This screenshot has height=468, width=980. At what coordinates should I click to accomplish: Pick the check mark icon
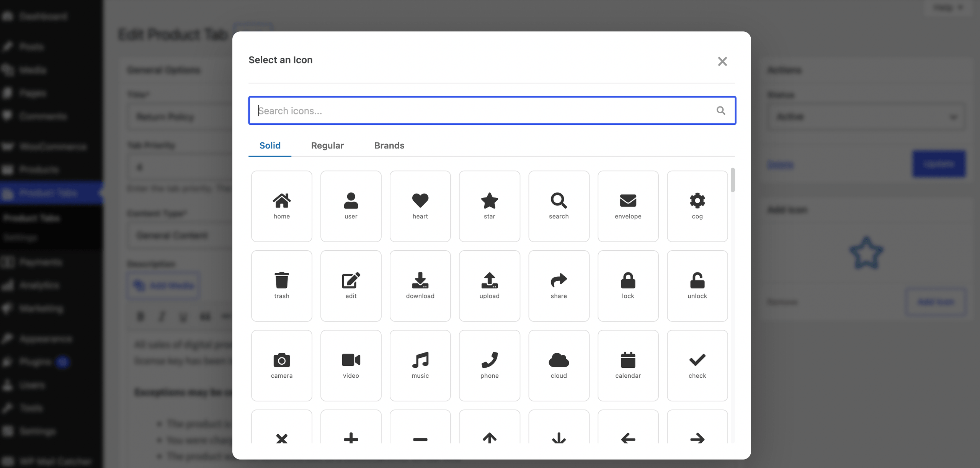click(x=697, y=365)
